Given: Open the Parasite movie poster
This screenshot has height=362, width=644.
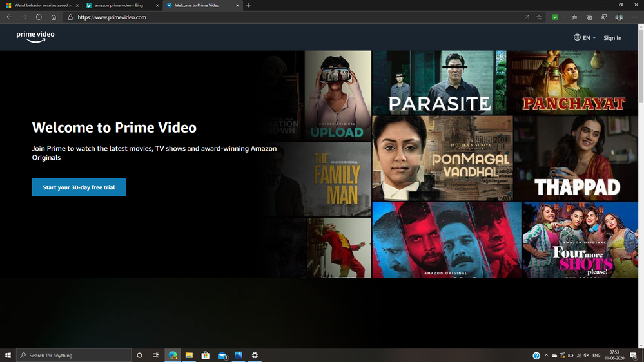Looking at the screenshot, I should 439,82.
